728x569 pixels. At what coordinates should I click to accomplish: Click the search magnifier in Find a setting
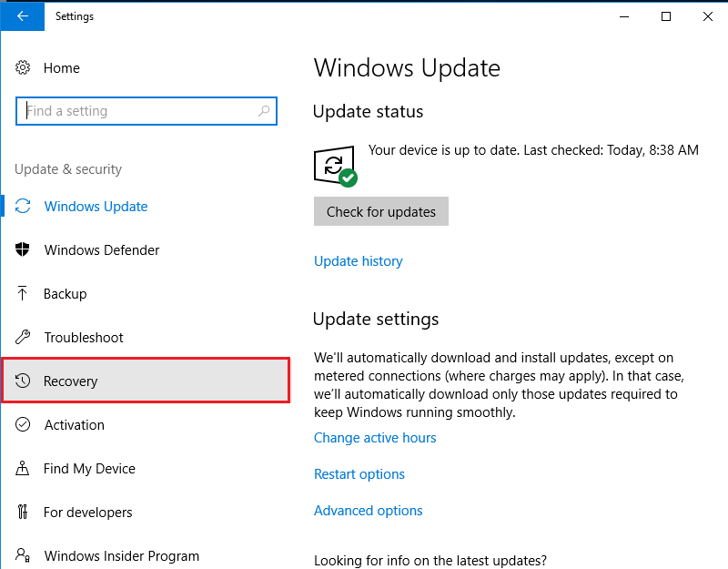(x=264, y=110)
